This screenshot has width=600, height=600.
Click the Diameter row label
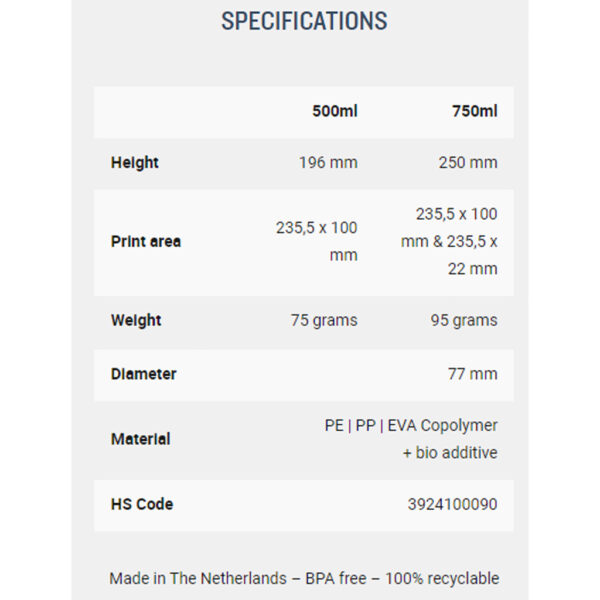(x=143, y=374)
